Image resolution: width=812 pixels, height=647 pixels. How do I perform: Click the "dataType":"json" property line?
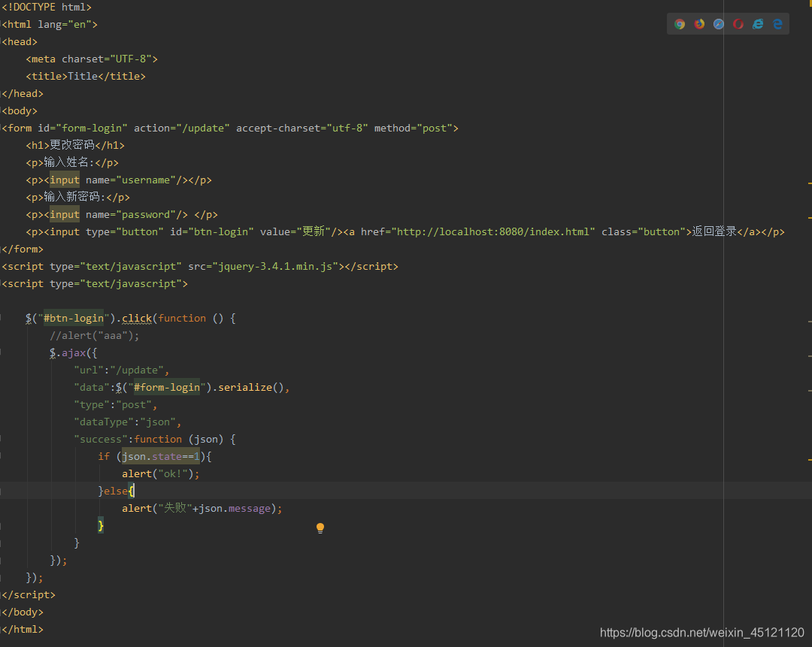127,422
